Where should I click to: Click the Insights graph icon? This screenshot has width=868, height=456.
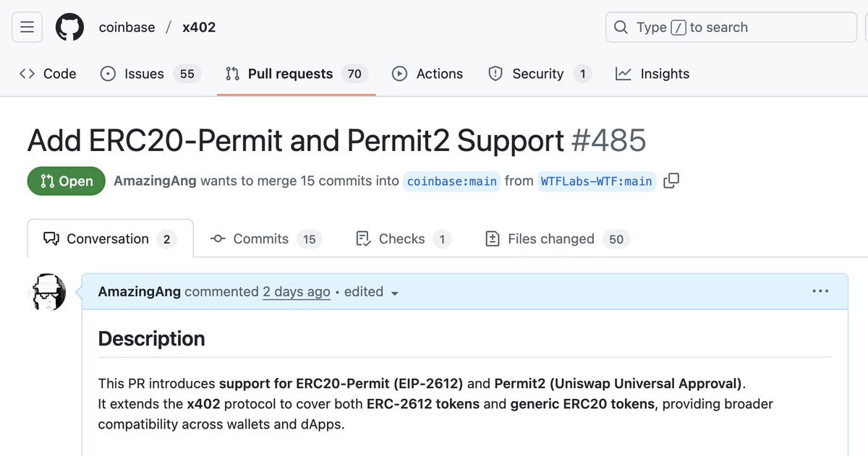[x=623, y=74]
